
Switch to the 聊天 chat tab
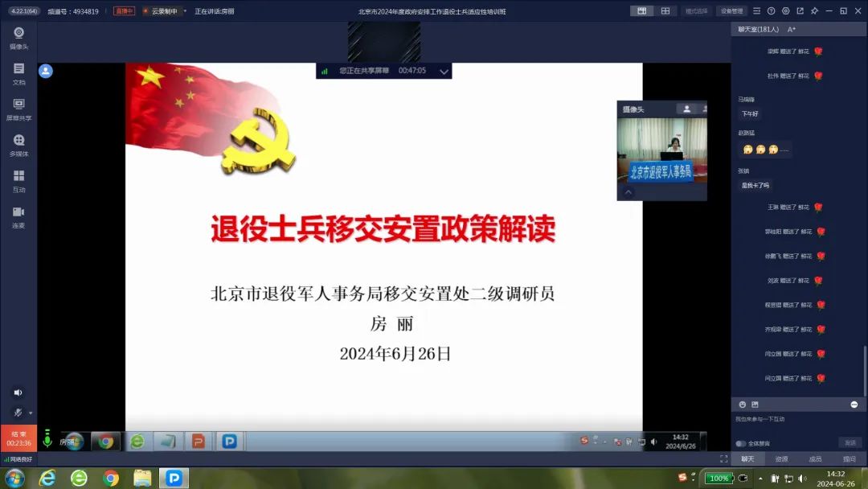click(748, 459)
